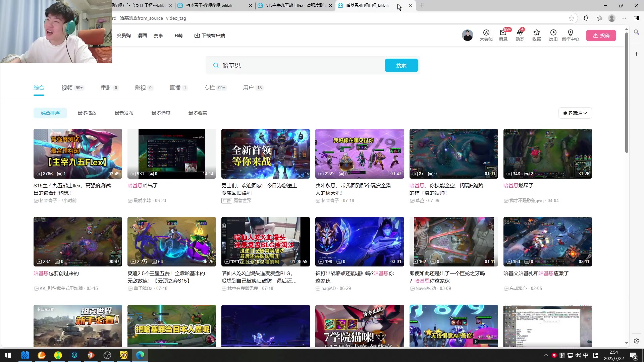Close the 哈基恩 browser tab
The height and width of the screenshot is (362, 644).
point(411,5)
